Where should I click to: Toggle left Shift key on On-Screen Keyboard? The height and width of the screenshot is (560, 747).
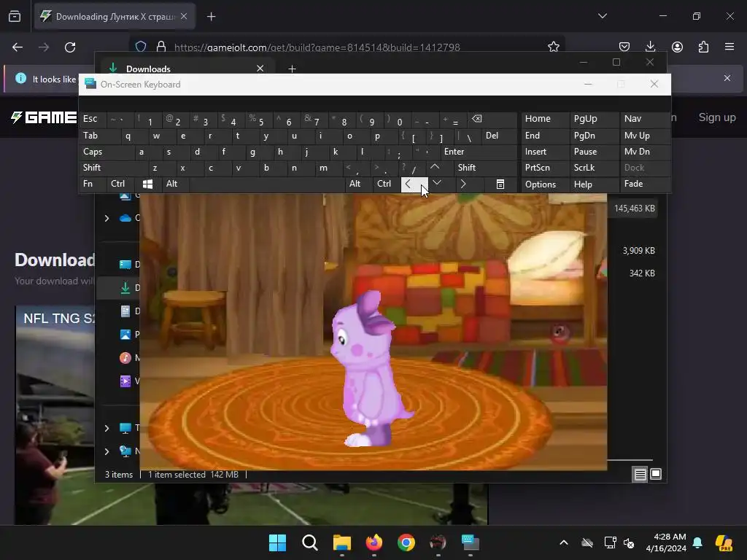tap(113, 168)
